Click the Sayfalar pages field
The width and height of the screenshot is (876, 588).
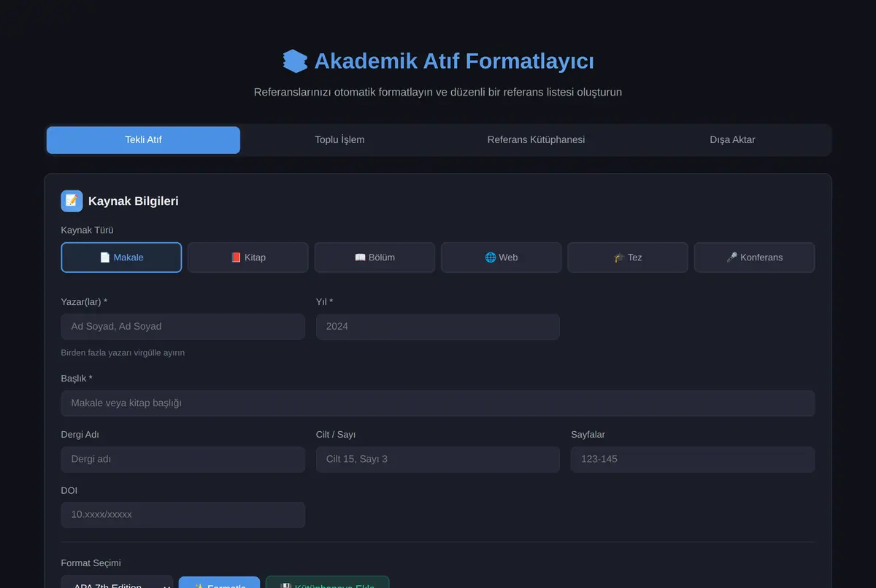[x=693, y=460]
